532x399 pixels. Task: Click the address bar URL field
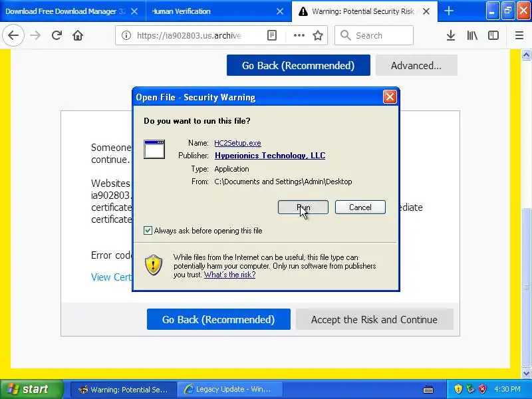tap(189, 35)
